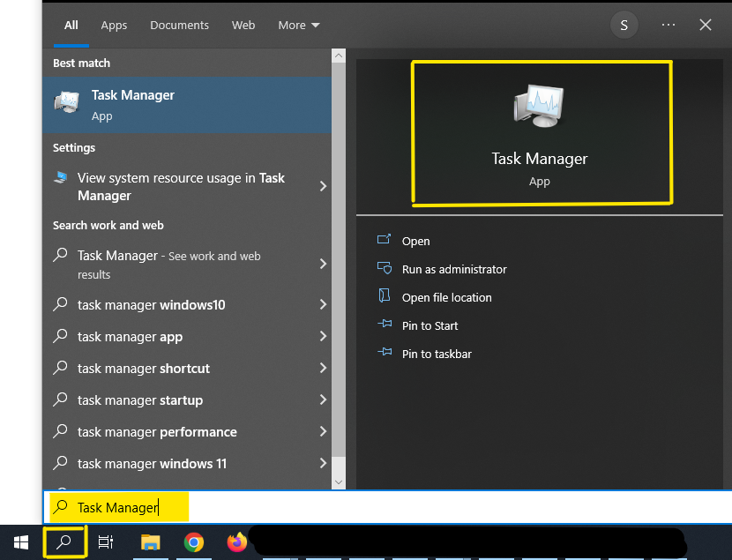Screen dimensions: 732x560
Task: Switch to the Documents tab
Action: tap(179, 26)
